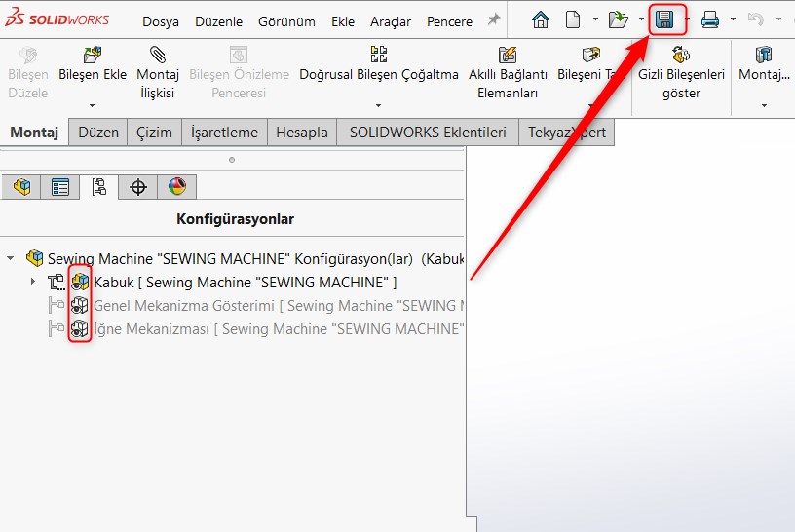Toggle display state icon of Kabuk configuration
The width and height of the screenshot is (795, 532).
pos(80,283)
